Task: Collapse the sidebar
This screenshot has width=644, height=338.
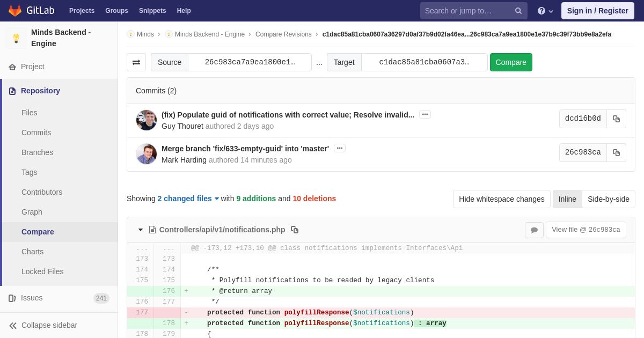Action: (59, 325)
